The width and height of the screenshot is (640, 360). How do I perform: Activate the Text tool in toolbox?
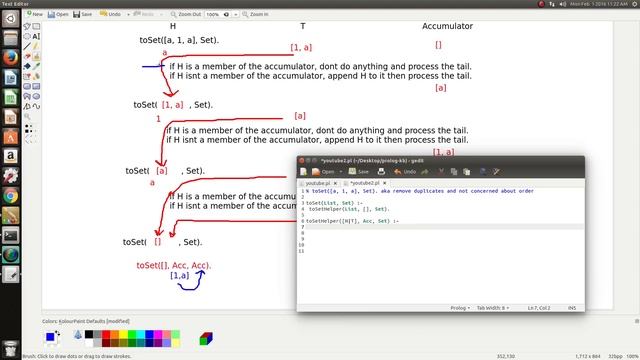(x=36, y=36)
